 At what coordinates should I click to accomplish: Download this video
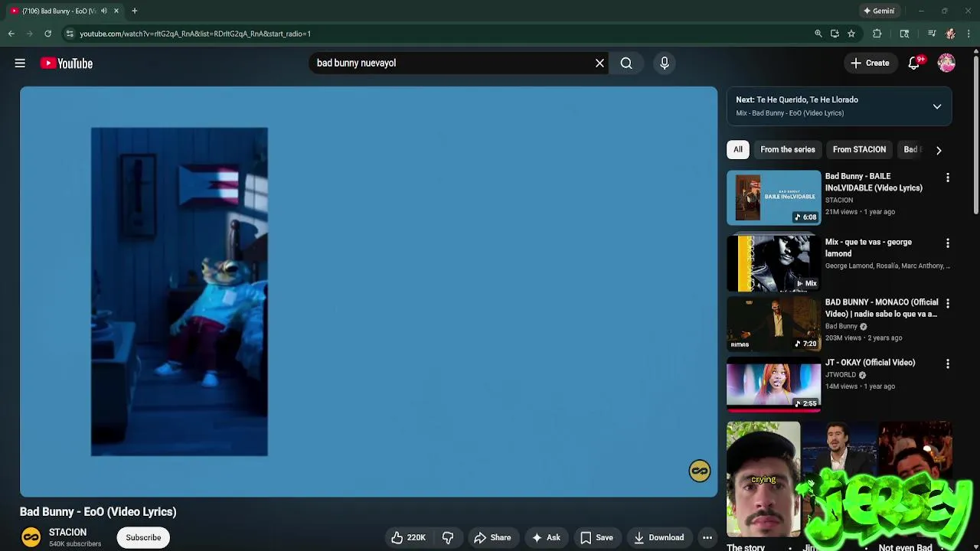(x=658, y=537)
